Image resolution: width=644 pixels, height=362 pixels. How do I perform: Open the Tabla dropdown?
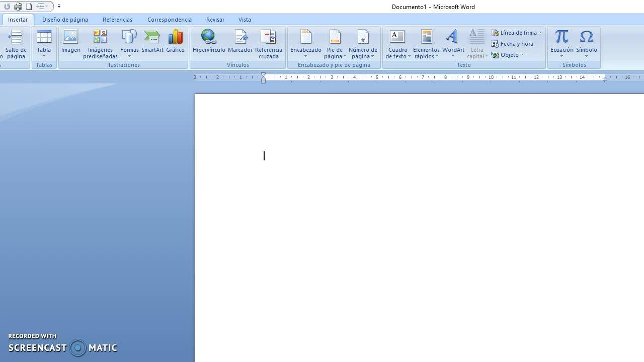[x=44, y=44]
